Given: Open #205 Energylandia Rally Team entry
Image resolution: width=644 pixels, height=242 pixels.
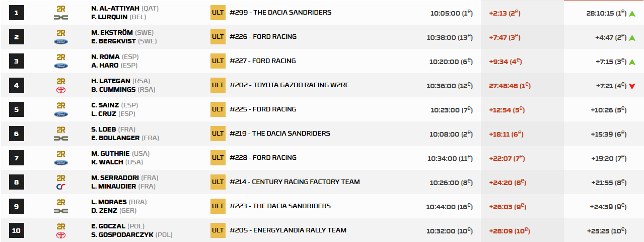Looking at the screenshot, I should pos(288,230).
